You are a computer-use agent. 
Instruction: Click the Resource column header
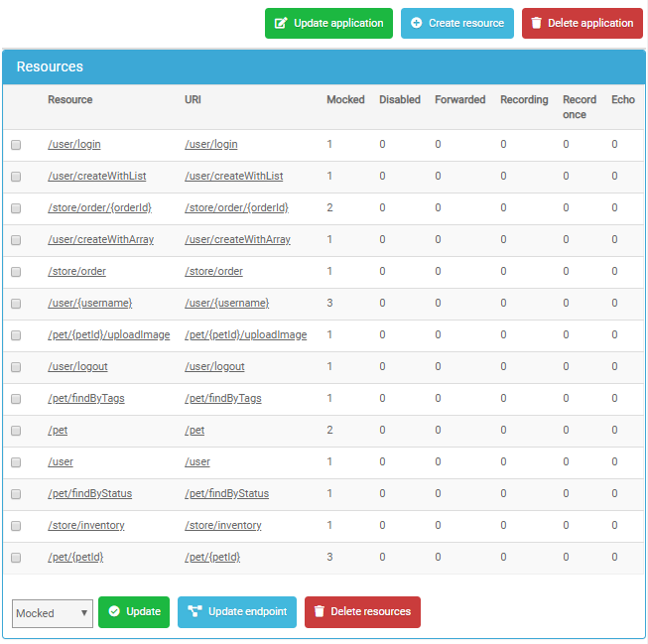pyautogui.click(x=70, y=99)
